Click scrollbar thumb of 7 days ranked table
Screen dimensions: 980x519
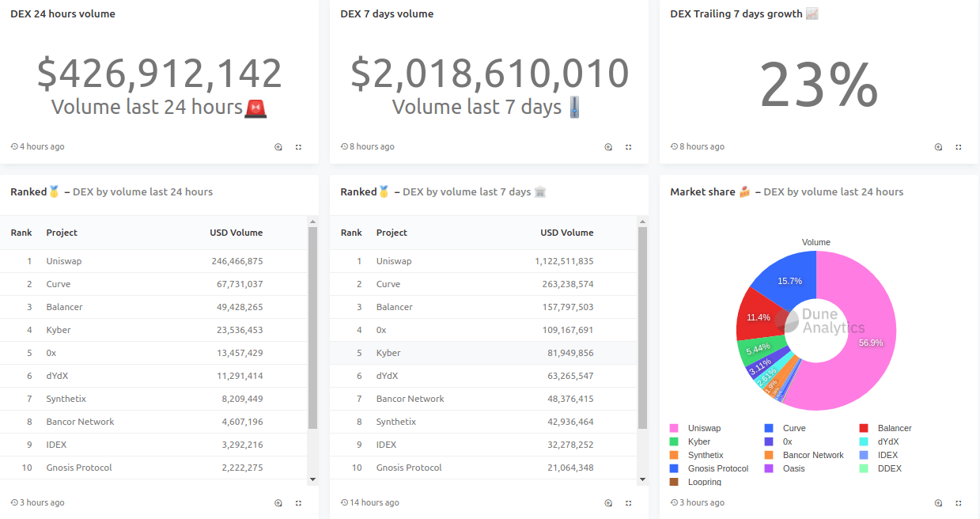point(642,328)
